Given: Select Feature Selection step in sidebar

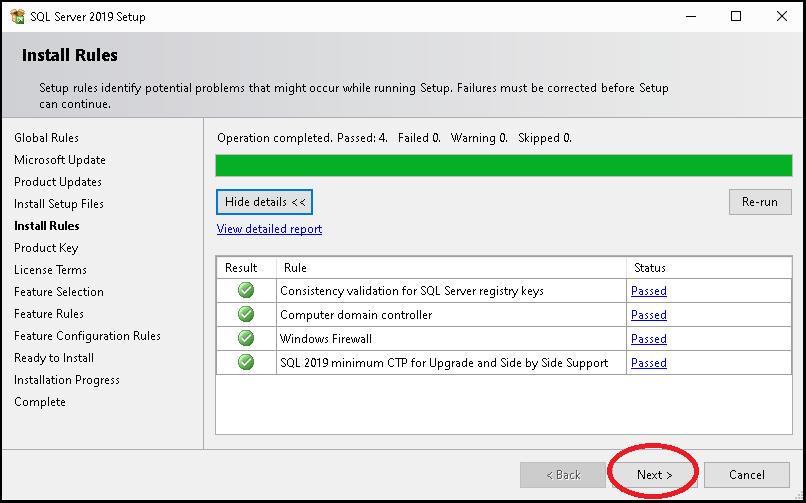Looking at the screenshot, I should pos(59,292).
